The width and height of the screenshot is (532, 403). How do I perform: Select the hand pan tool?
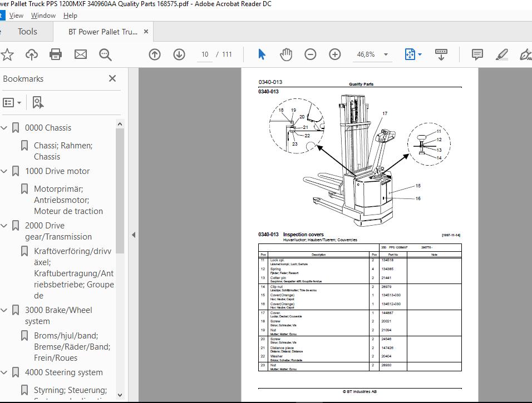[x=286, y=54]
